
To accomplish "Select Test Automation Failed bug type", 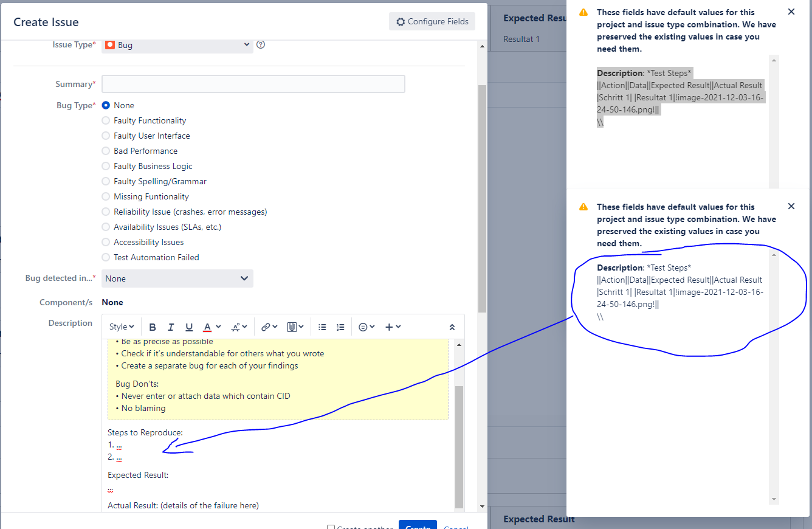I will click(106, 257).
